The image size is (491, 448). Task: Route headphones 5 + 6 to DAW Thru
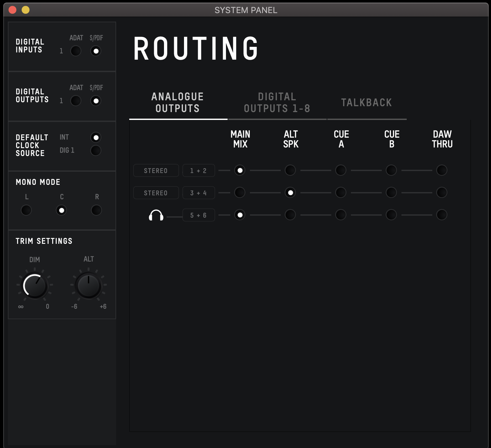[x=442, y=215]
